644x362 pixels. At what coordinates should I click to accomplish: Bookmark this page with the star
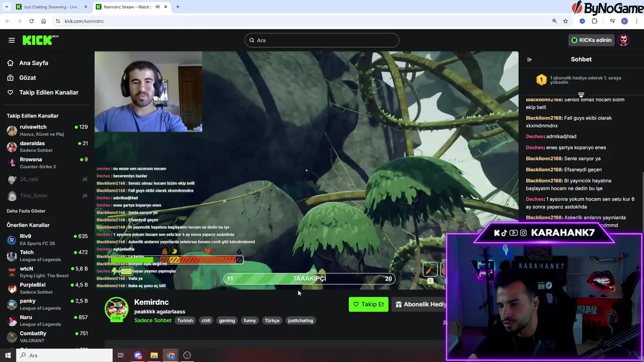pyautogui.click(x=566, y=21)
